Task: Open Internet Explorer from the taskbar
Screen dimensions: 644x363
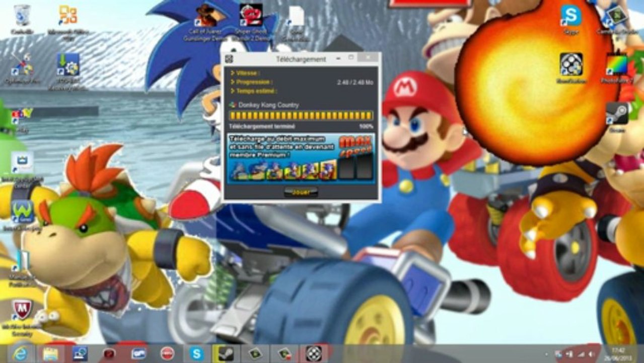Action: pos(21,353)
